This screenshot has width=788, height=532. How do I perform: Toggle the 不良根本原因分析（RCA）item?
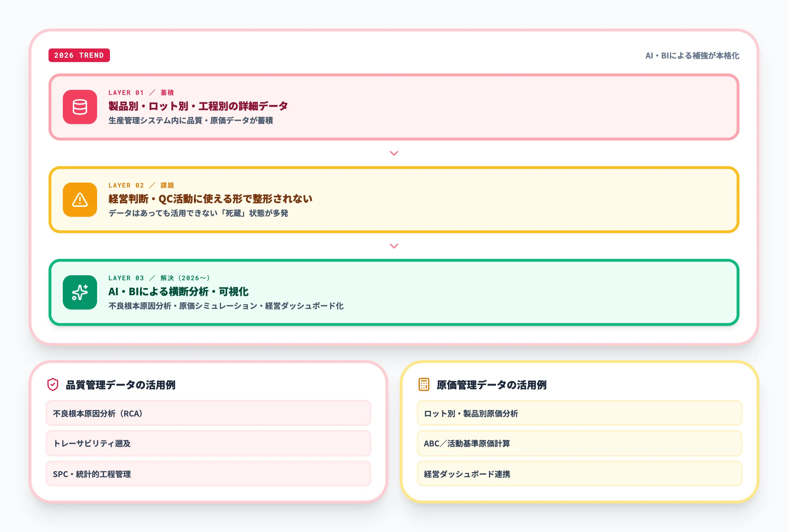pos(208,413)
